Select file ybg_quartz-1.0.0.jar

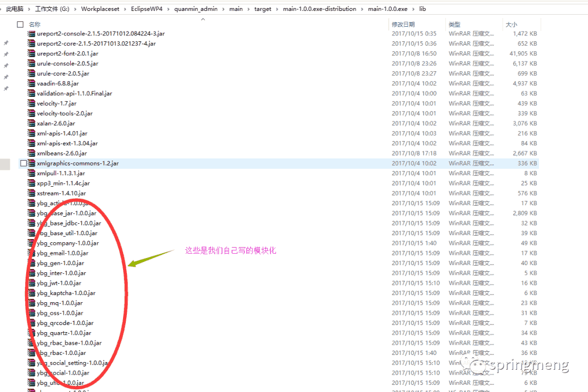point(64,333)
